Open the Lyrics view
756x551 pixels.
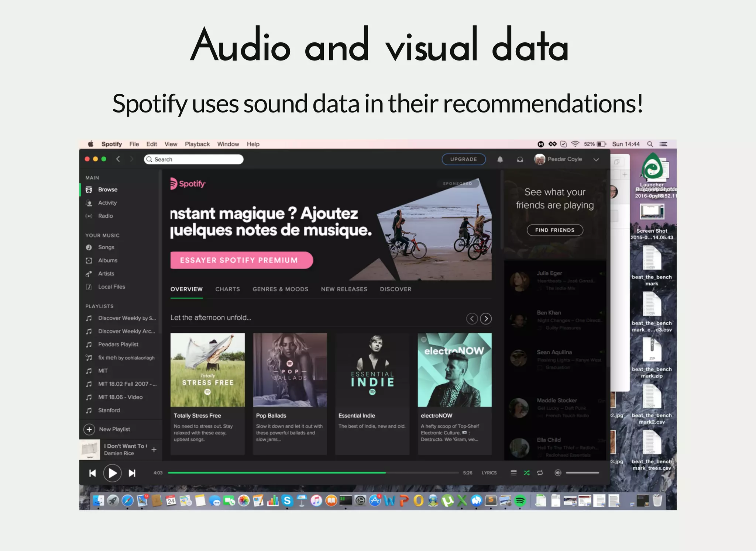489,473
